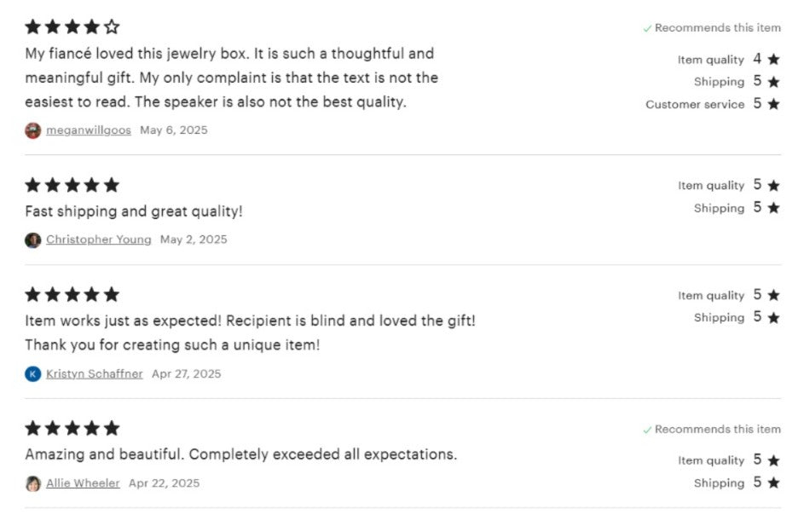Click the Apr 27, 2025 review date
Viewport: 798px width, 532px height.
(186, 373)
